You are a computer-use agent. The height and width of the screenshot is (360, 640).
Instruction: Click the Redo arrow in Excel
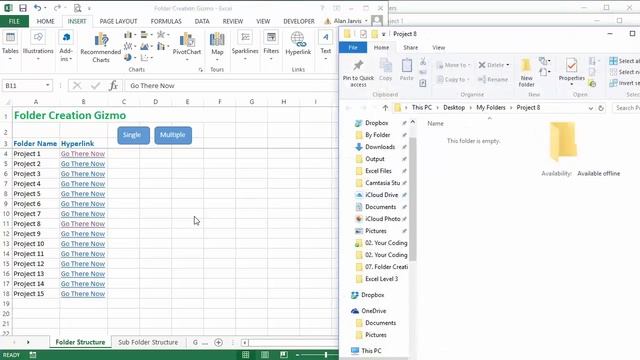point(57,8)
